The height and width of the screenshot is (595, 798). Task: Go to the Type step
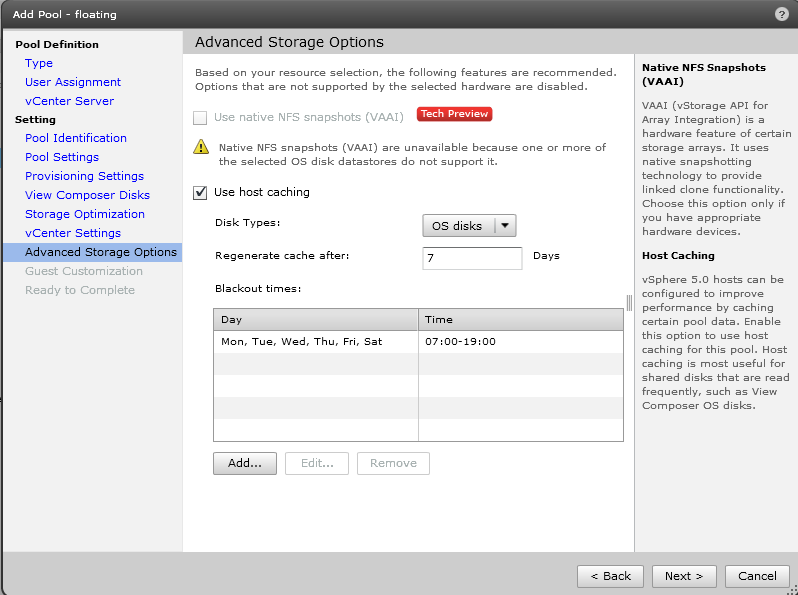[x=39, y=63]
